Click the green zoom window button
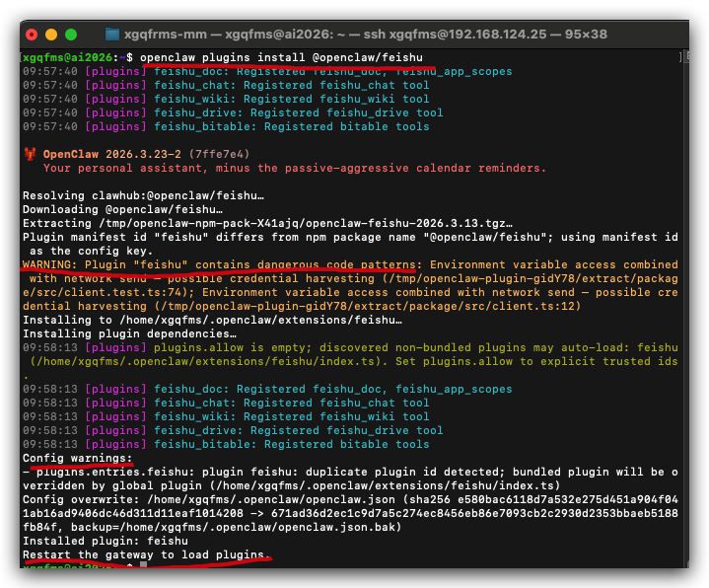709x588 pixels. pyautogui.click(x=71, y=35)
